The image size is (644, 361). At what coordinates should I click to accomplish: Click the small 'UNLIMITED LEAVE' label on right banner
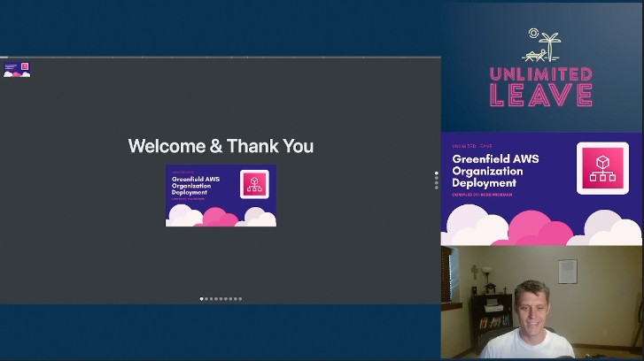pyautogui.click(x=472, y=146)
